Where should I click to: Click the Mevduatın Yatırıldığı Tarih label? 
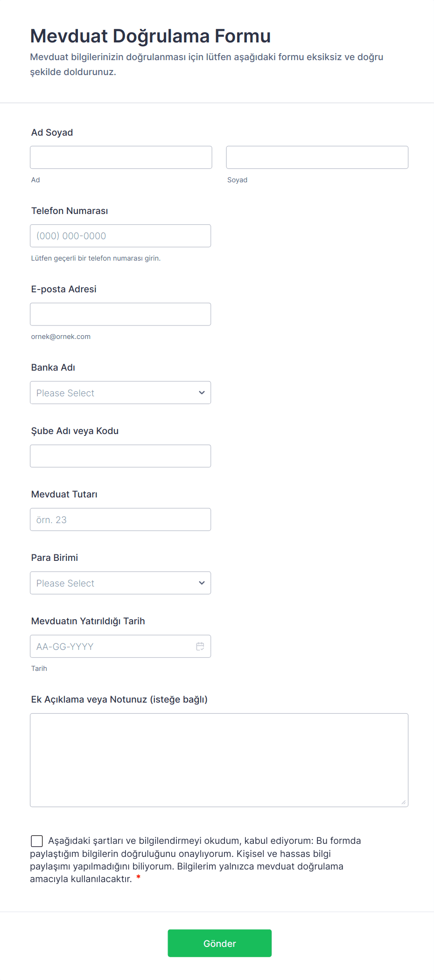click(x=88, y=621)
